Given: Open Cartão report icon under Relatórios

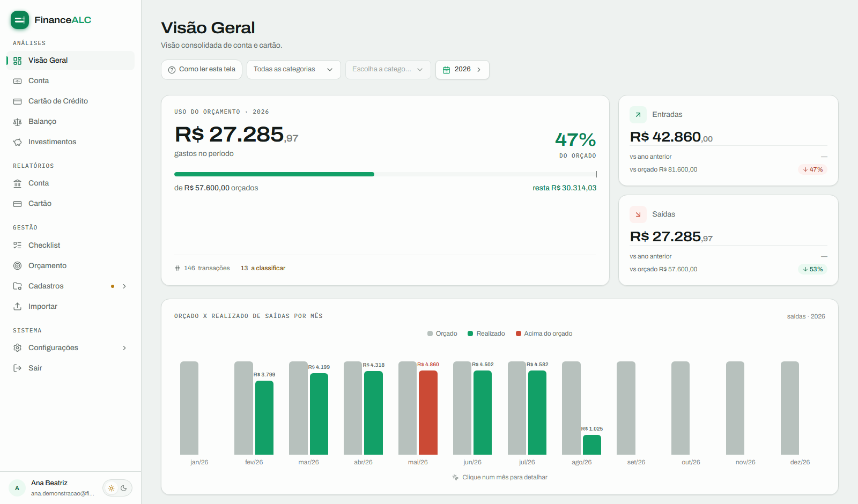Looking at the screenshot, I should pos(17,204).
